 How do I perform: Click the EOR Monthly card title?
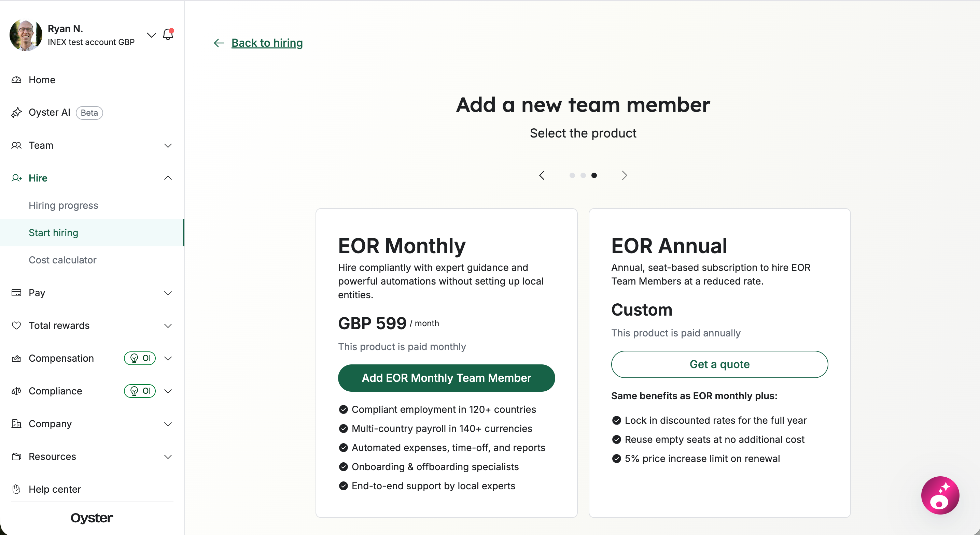click(x=402, y=246)
